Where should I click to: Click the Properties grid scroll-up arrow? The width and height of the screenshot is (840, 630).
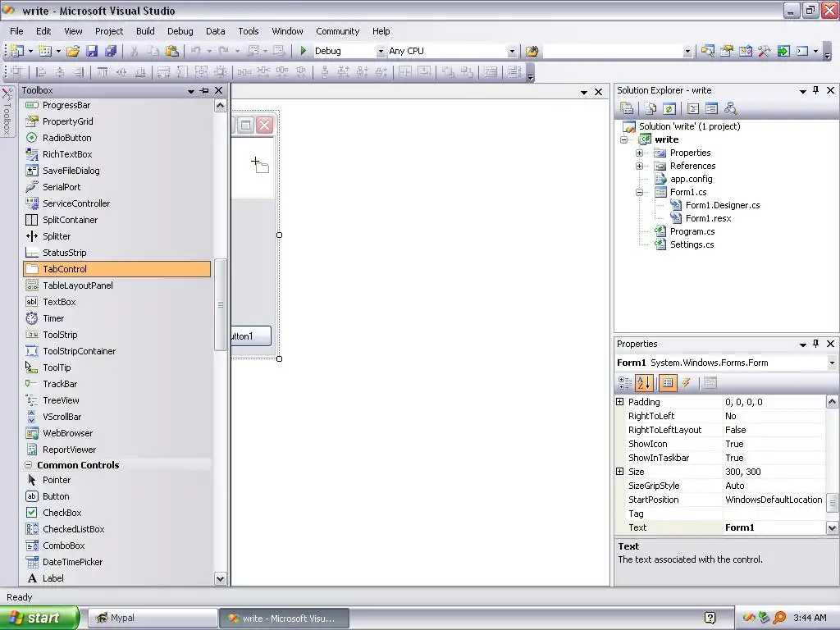(x=832, y=401)
